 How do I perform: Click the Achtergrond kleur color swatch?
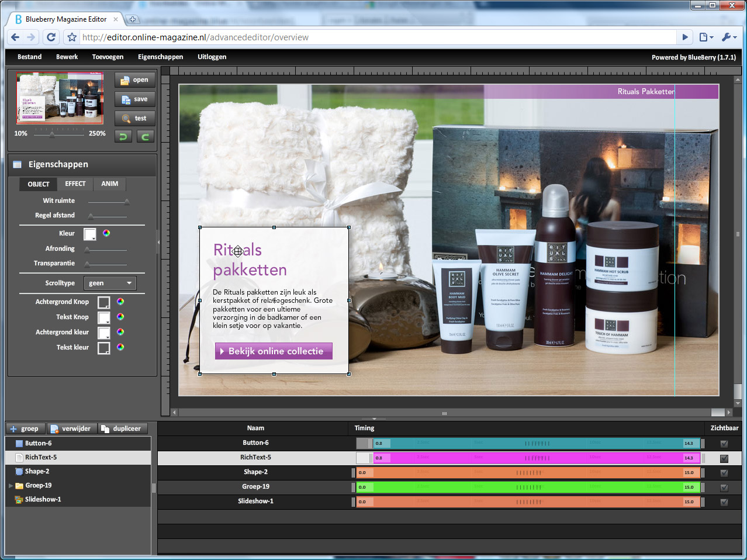(104, 333)
